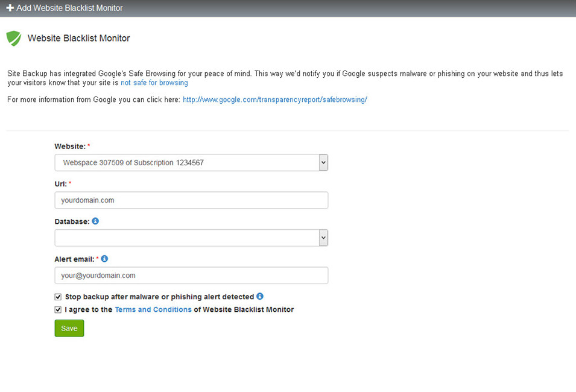Focus the Alert email text field
The height and width of the screenshot is (392, 576).
(191, 275)
